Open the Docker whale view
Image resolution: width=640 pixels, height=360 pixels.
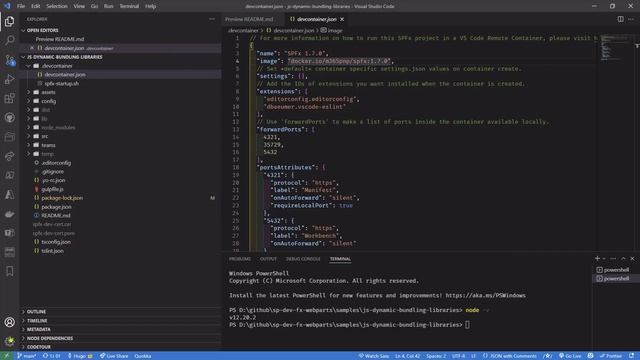tap(9, 214)
